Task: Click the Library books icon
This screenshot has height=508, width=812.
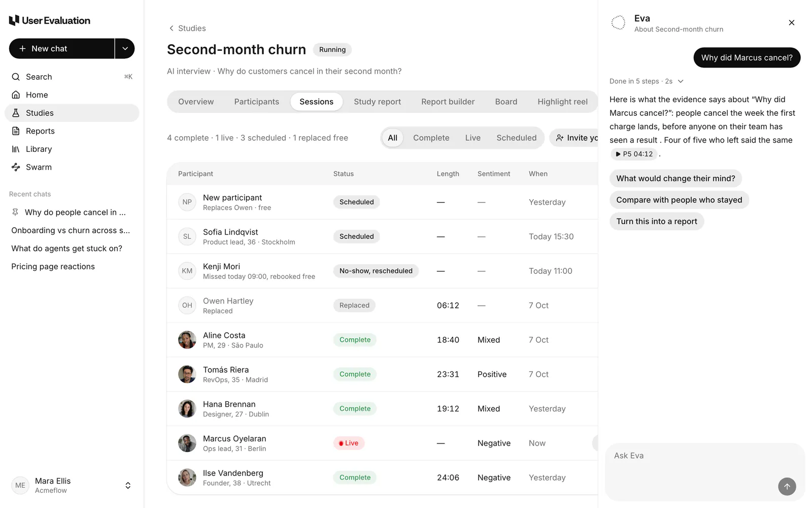Action: [16, 149]
